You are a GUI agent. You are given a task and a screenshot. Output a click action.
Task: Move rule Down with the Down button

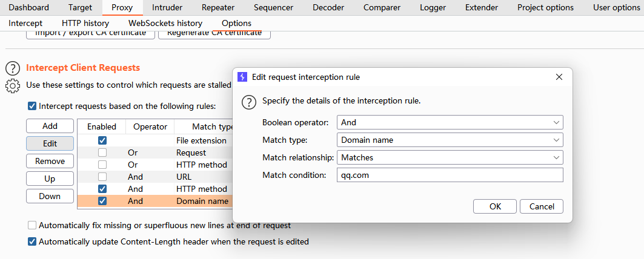click(50, 196)
